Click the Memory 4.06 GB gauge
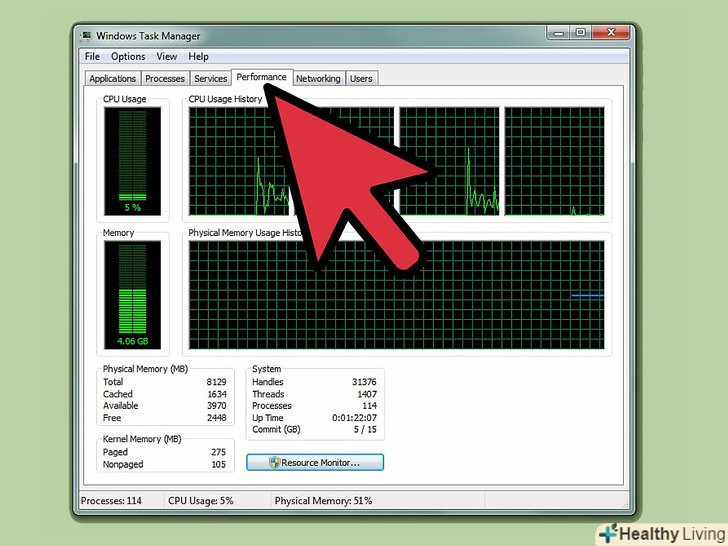 (132, 295)
